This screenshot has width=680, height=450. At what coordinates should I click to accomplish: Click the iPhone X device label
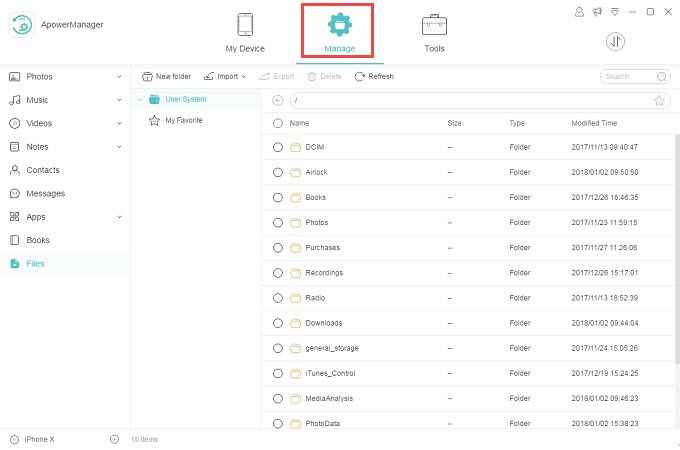(x=38, y=439)
